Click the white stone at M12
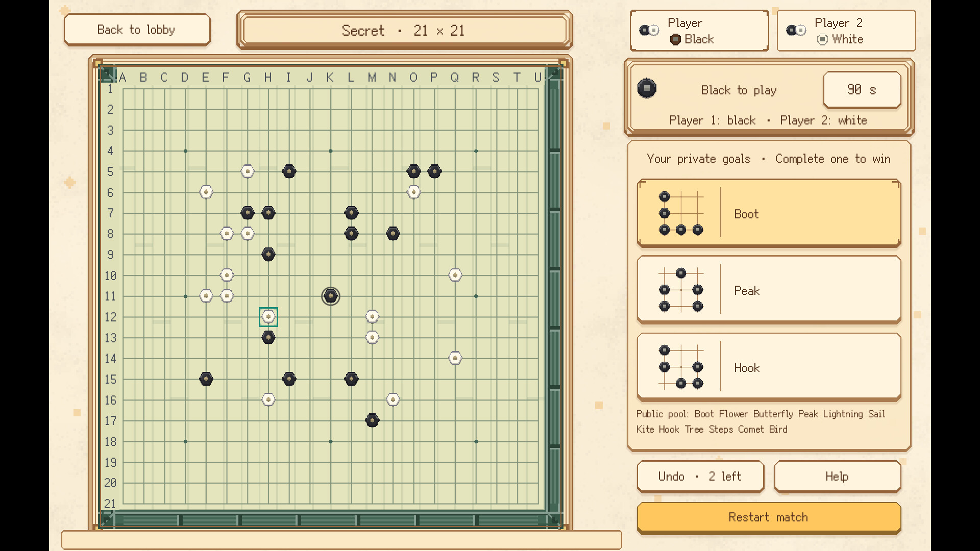This screenshot has width=980, height=551. 372,317
